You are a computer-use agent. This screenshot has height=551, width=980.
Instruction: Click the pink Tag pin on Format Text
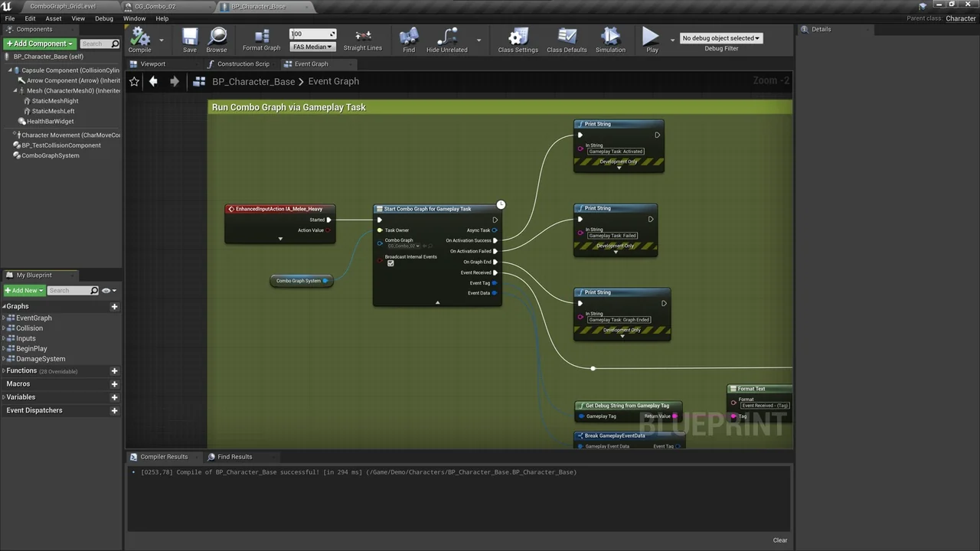point(734,416)
